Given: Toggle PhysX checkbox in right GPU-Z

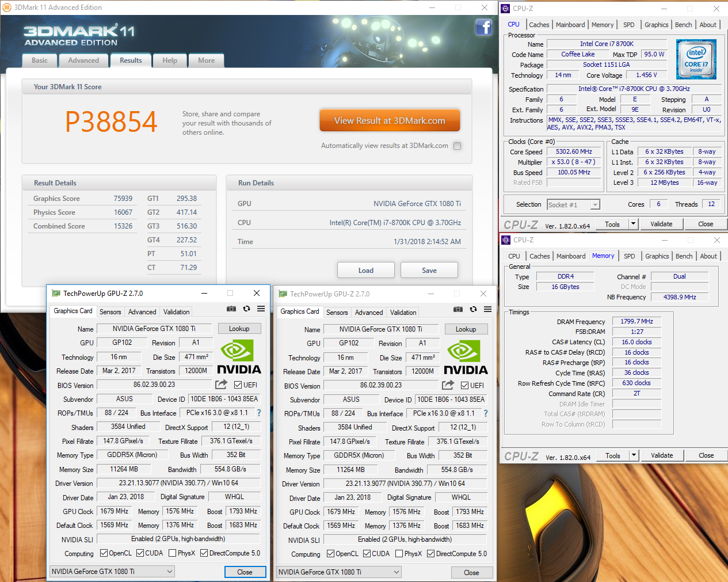Looking at the screenshot, I should [x=399, y=554].
